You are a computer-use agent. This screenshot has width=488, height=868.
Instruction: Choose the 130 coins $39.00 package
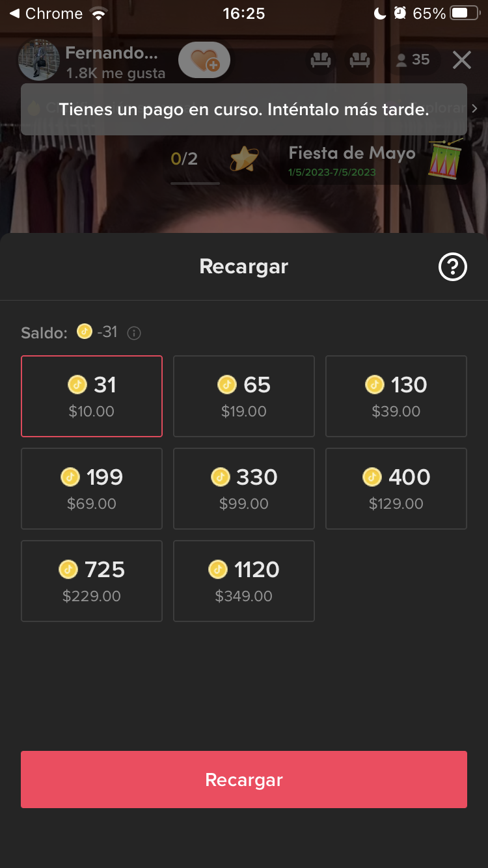(x=396, y=396)
